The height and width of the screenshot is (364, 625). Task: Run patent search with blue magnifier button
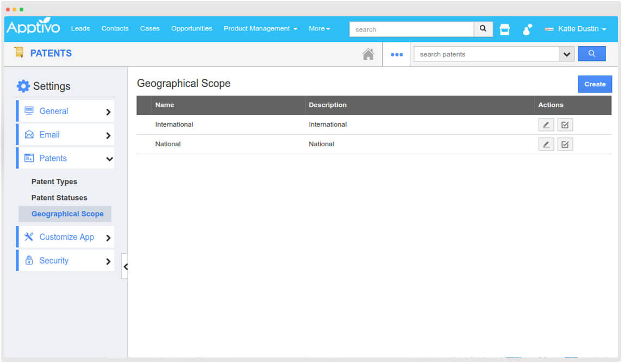click(x=591, y=53)
